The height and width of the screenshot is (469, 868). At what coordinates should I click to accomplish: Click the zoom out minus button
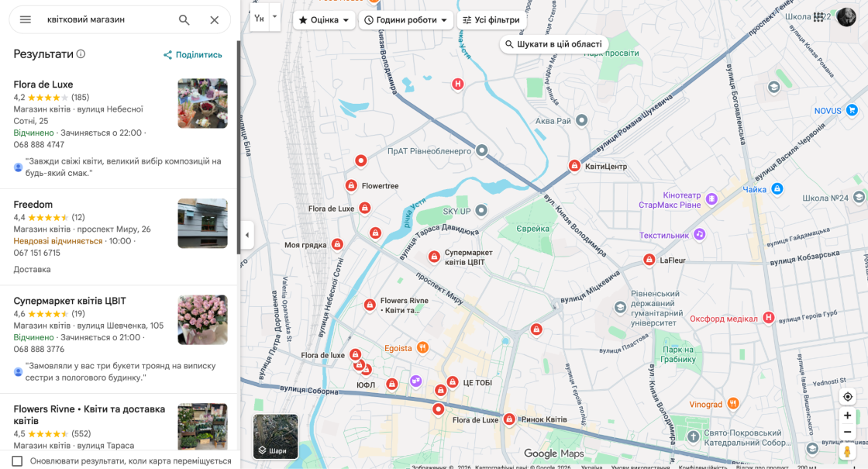(x=848, y=432)
